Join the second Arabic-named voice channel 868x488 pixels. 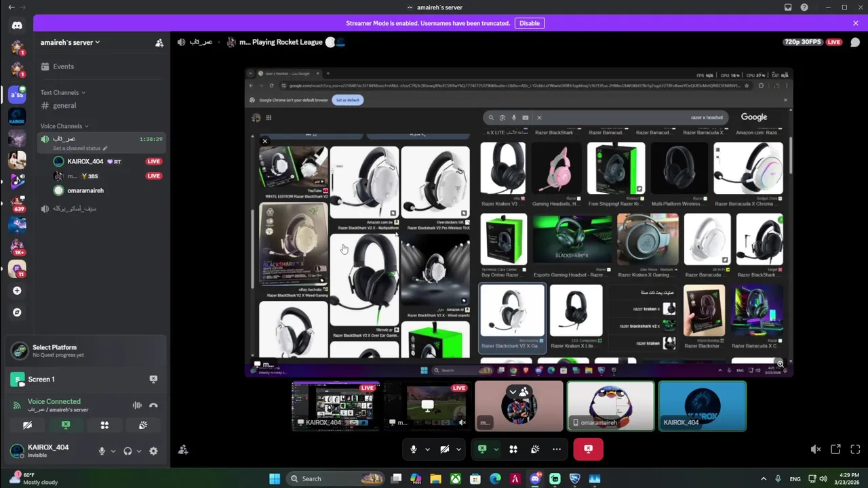pos(100,209)
